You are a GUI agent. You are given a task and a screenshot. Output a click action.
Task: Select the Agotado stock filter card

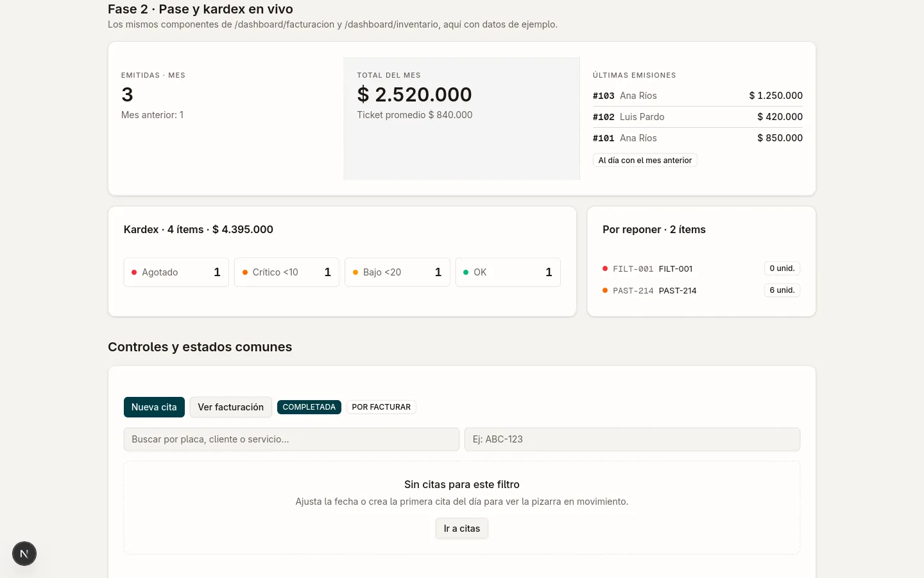[176, 272]
